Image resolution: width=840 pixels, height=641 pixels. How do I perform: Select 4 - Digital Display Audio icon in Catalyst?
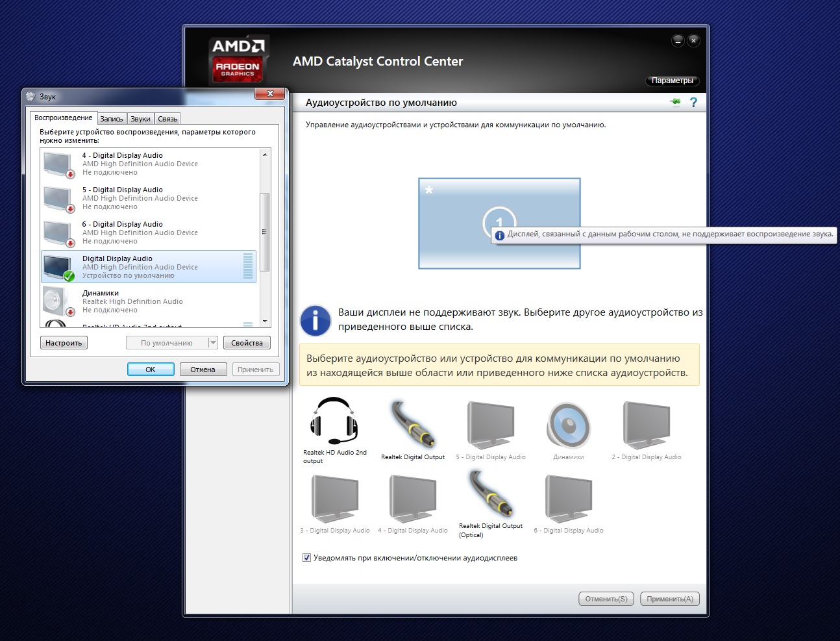[x=413, y=498]
